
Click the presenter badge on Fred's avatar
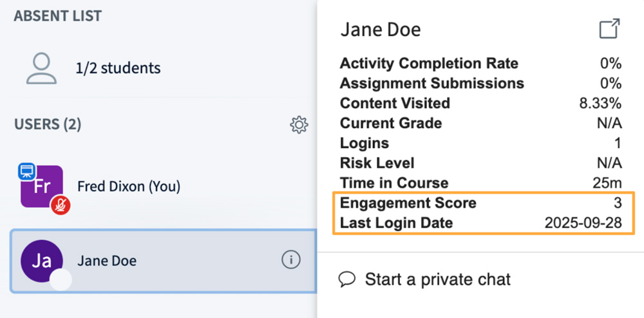(x=26, y=172)
